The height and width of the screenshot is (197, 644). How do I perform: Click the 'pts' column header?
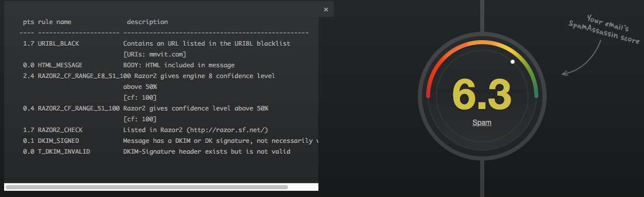click(28, 22)
